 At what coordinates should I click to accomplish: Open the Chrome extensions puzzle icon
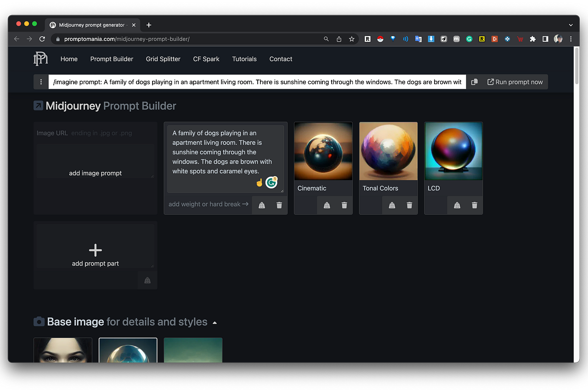(x=533, y=39)
